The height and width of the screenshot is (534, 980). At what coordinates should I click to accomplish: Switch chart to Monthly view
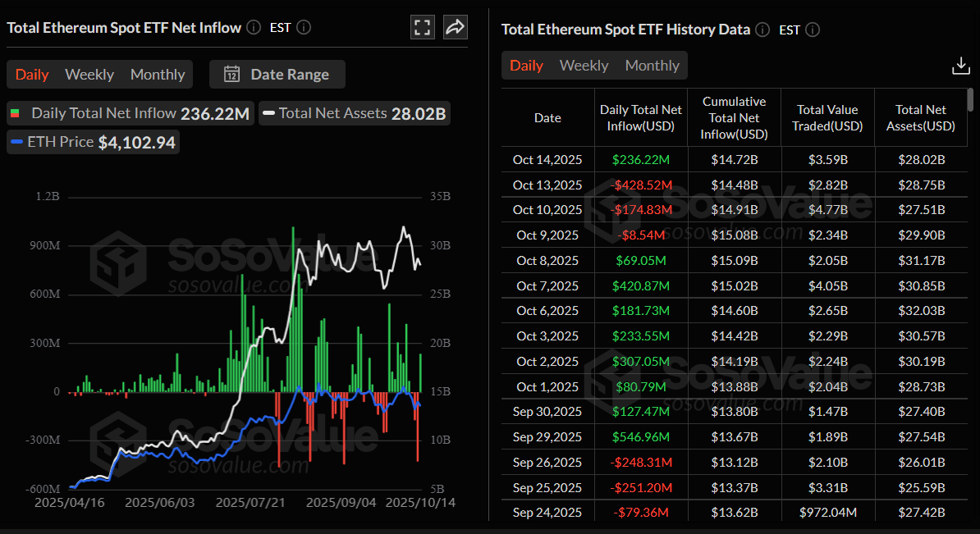point(158,74)
